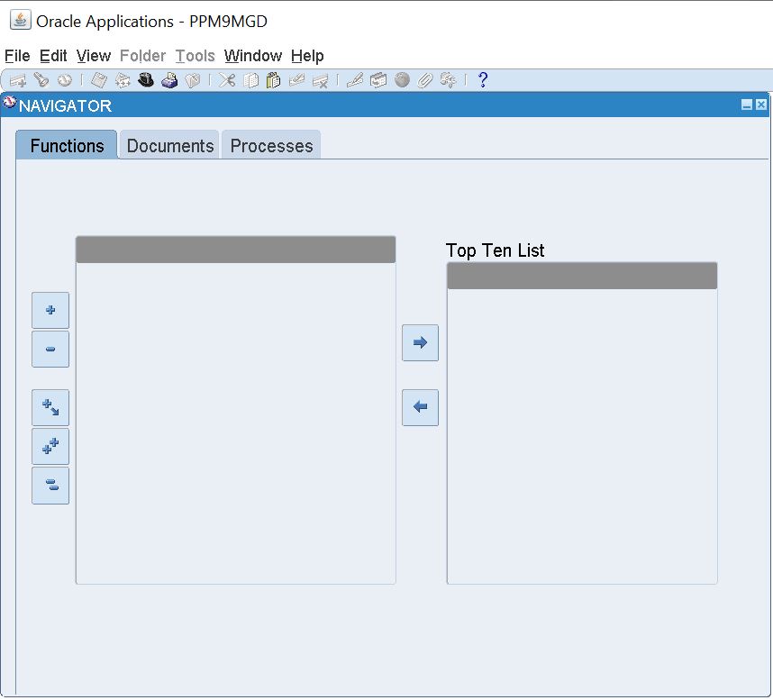The height and width of the screenshot is (700, 773).
Task: Click inside the Top Ten List box
Action: (582, 432)
